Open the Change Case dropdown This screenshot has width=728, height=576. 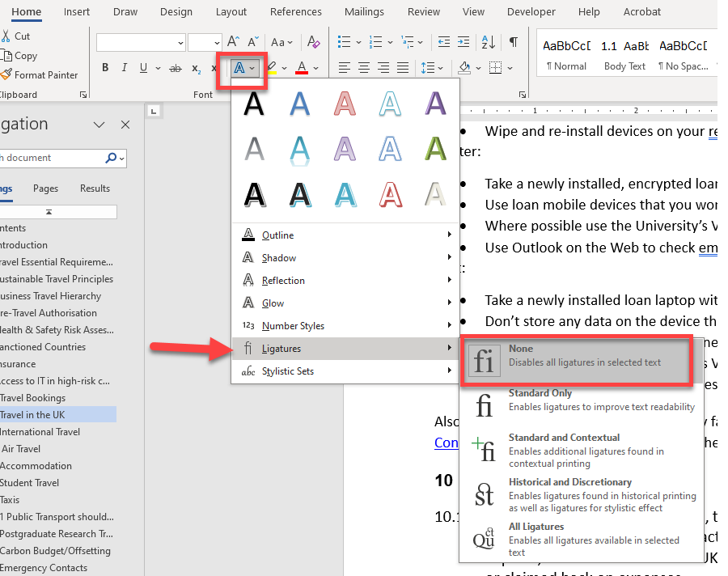[x=282, y=42]
